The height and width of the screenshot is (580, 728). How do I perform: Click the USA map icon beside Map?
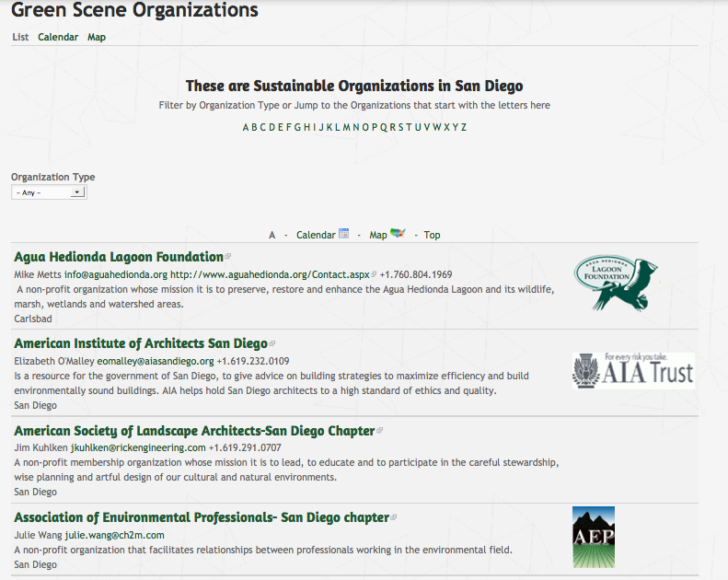click(398, 234)
